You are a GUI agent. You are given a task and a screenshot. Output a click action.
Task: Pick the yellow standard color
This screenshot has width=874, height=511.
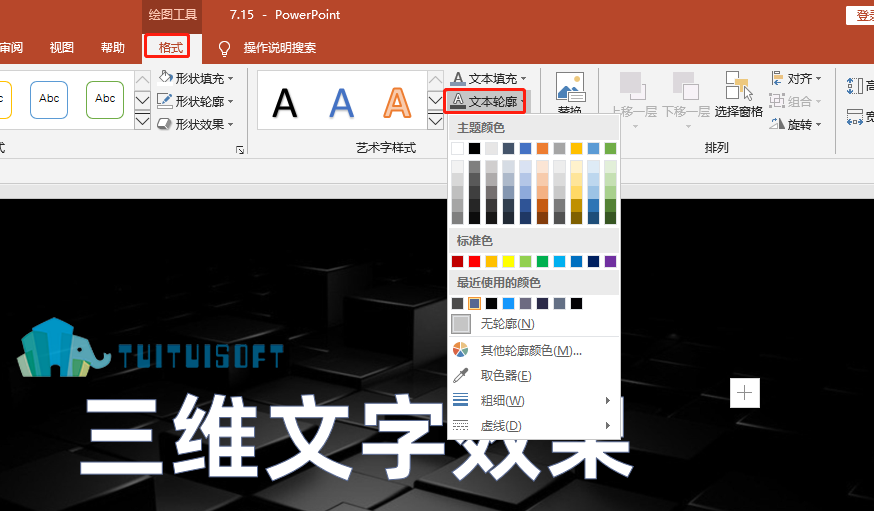(508, 261)
